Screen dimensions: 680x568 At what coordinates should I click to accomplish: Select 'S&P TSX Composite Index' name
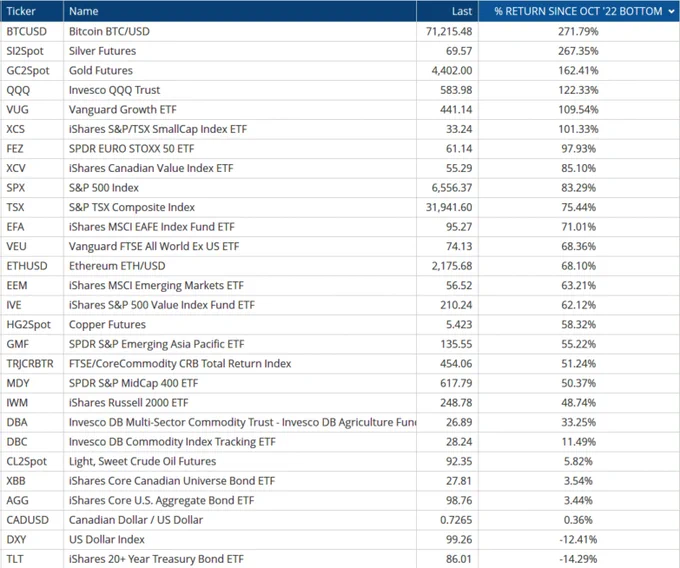[x=132, y=207]
